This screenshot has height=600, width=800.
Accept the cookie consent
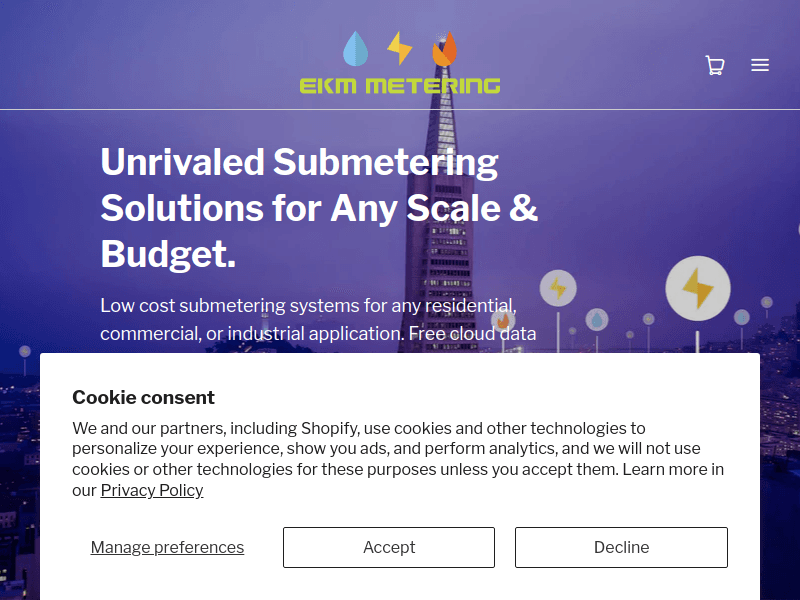click(x=389, y=547)
